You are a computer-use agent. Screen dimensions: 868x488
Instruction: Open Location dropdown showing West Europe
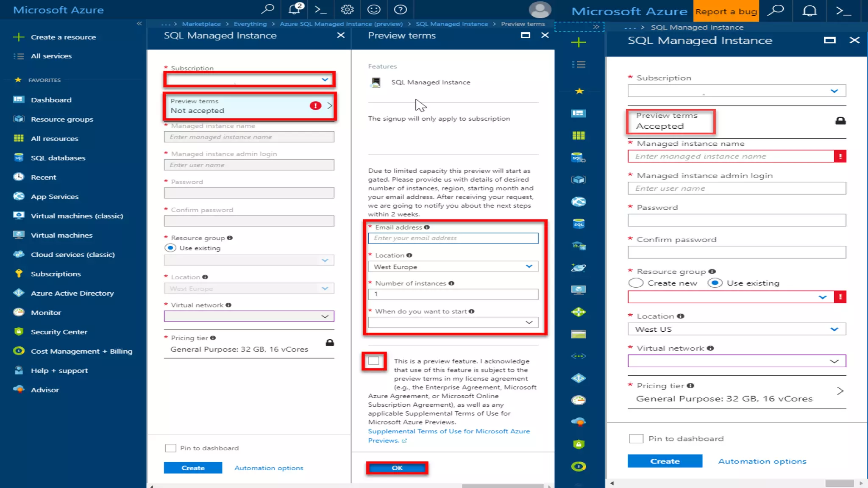453,266
